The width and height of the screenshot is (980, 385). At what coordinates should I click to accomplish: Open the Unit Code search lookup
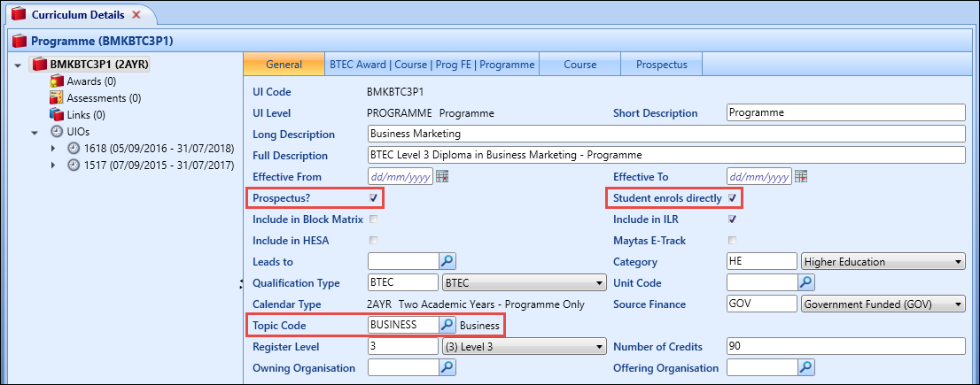(807, 282)
